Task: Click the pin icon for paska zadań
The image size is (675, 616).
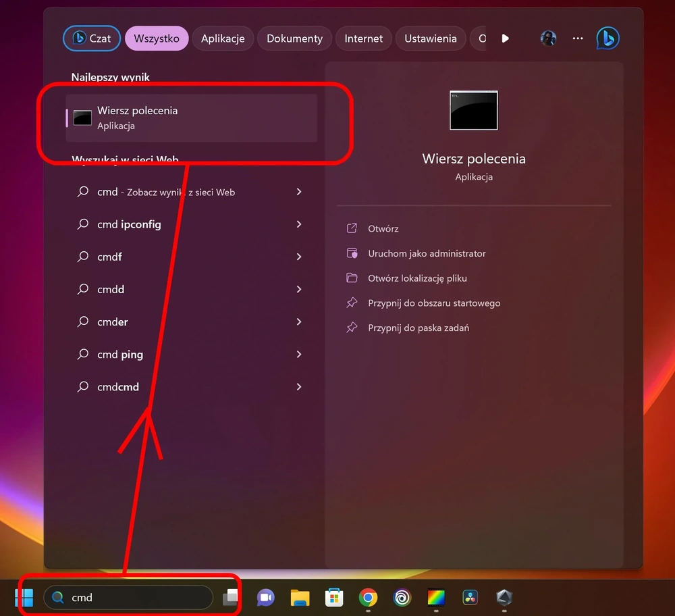Action: (352, 328)
